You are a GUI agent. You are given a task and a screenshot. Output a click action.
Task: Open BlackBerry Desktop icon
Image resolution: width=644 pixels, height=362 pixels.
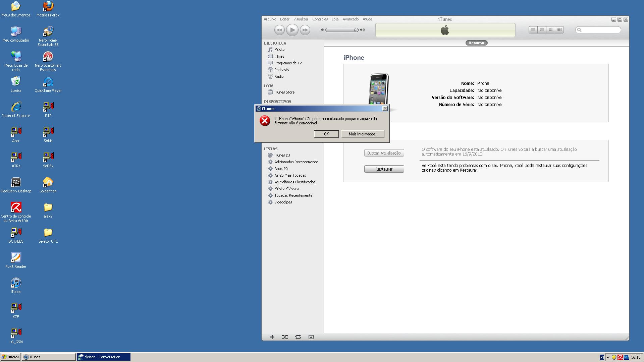click(x=16, y=185)
